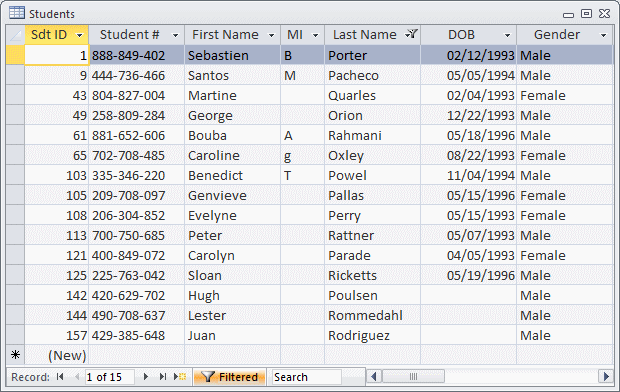
Task: Click MI cell 'A' for Bouba
Action: point(302,135)
